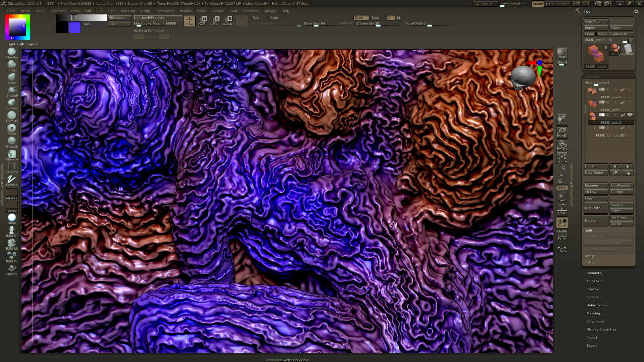Screen dimensions: 644x362
Task: Activate Scale mode in top toolbar
Action: pyautogui.click(x=214, y=20)
